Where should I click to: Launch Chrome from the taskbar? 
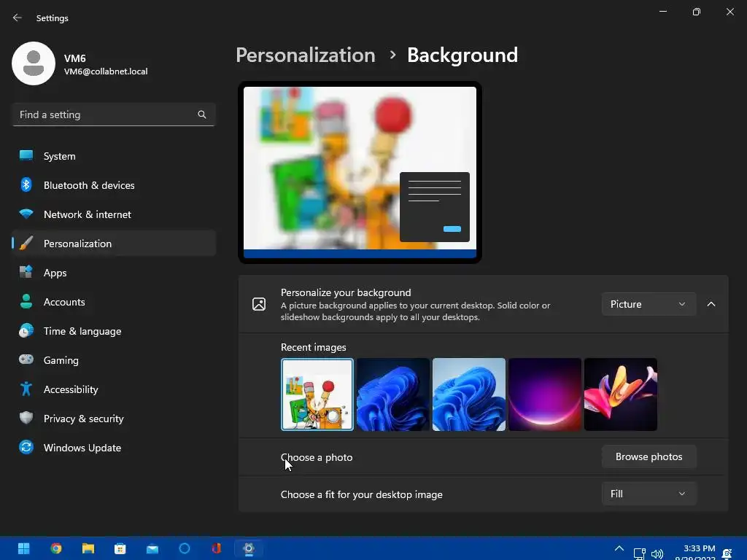[x=56, y=548]
